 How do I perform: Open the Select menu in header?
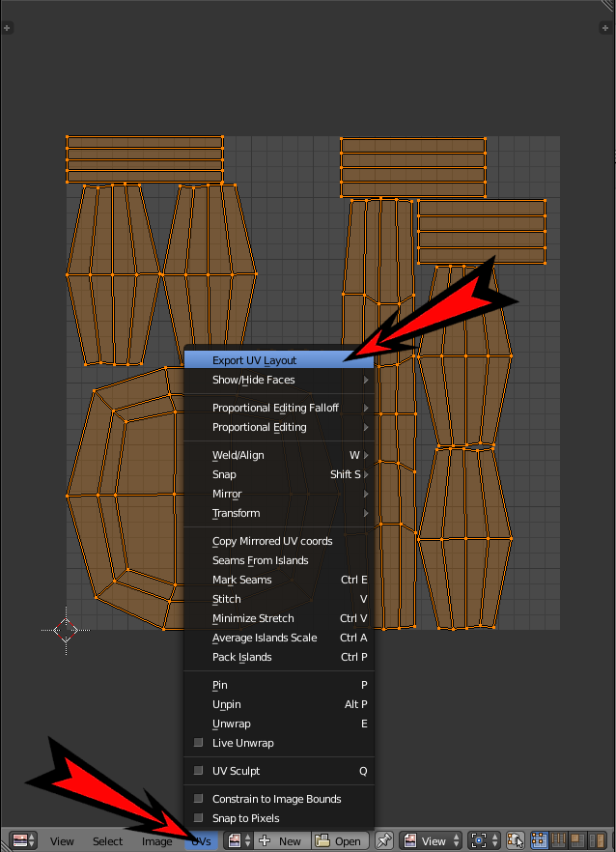107,841
